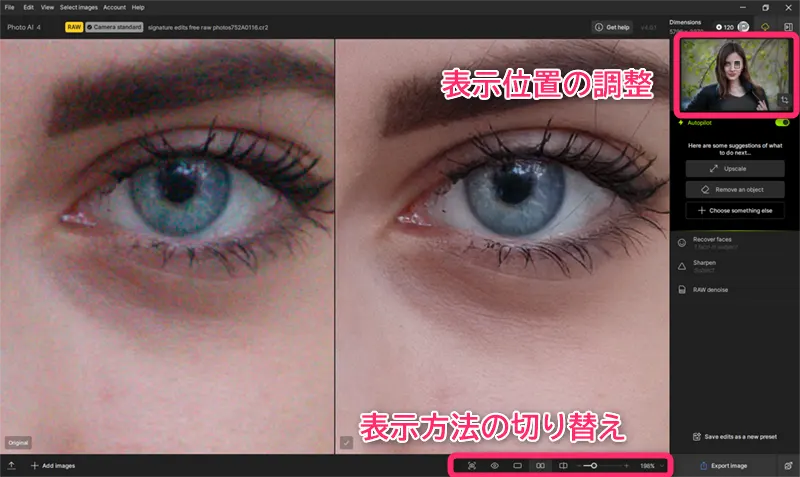Select the Sharpen enhancement

click(735, 266)
